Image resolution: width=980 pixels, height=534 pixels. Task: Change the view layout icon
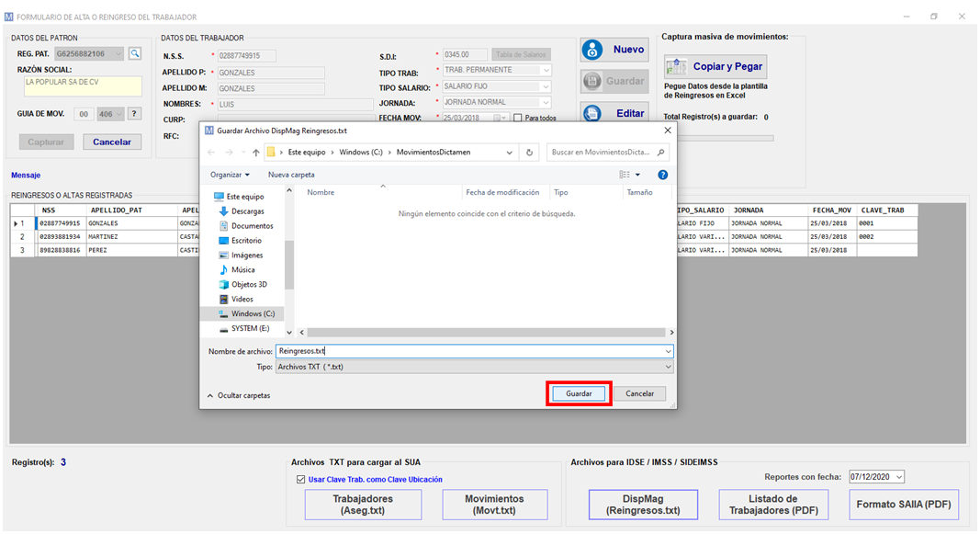coord(625,175)
